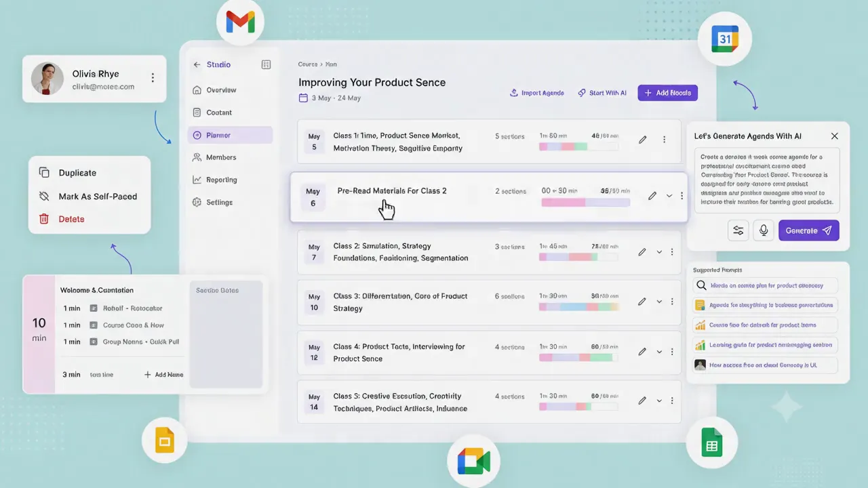This screenshot has height=488, width=868.
Task: Click the course date range 3 May - 24 May
Action: point(330,98)
